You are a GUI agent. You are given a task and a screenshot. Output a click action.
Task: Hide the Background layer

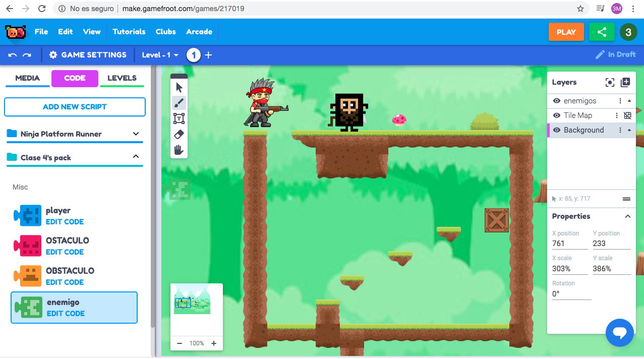coord(557,130)
